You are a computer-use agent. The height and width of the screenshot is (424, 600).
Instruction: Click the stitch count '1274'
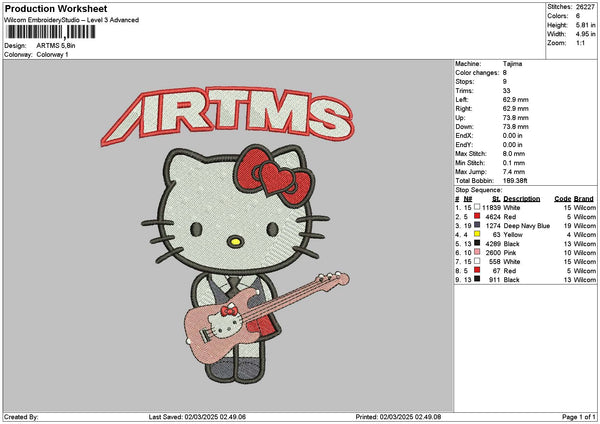click(x=493, y=226)
